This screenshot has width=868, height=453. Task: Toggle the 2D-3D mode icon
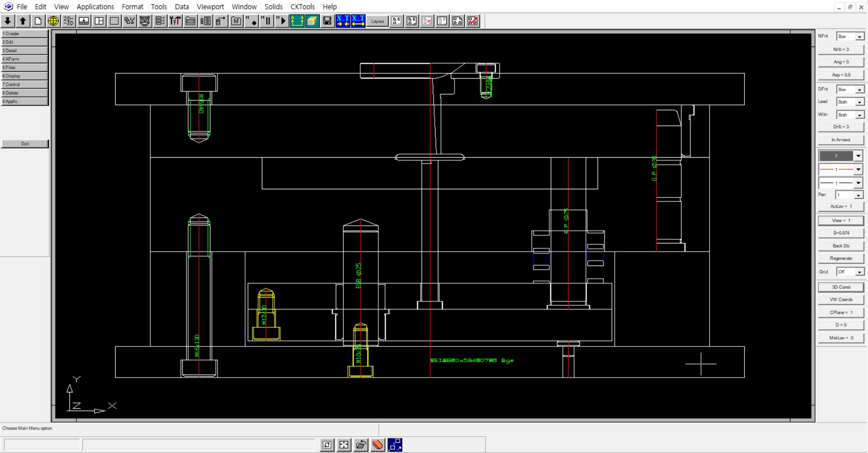pos(69,21)
